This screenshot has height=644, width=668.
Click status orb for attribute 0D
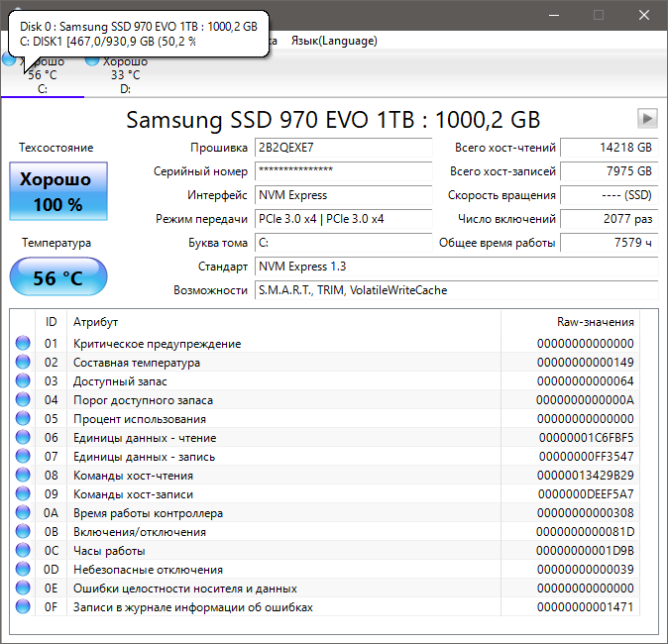(x=23, y=569)
